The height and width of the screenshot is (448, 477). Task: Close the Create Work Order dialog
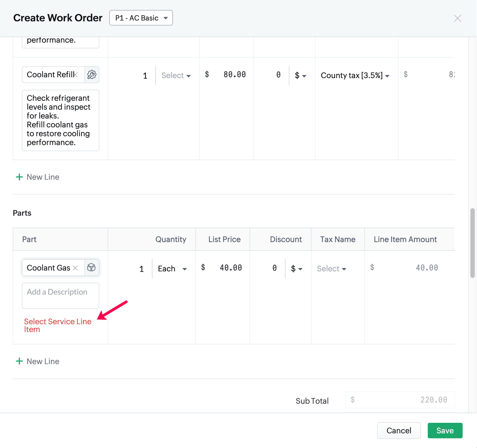[x=457, y=18]
